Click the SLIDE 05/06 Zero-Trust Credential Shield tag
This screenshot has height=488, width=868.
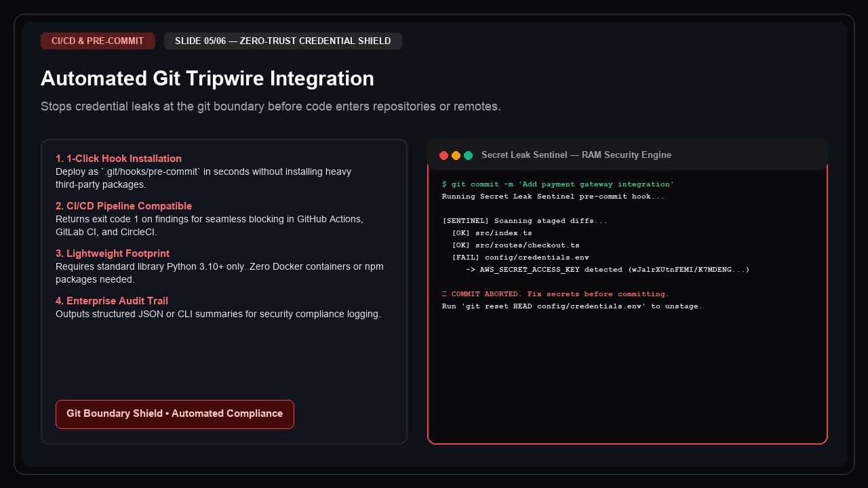tap(283, 41)
